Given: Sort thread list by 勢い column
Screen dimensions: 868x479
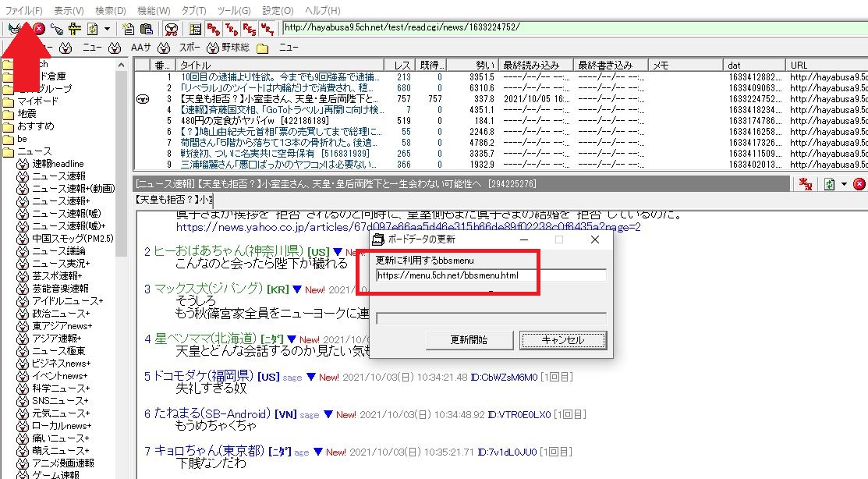Looking at the screenshot, I should [472, 65].
